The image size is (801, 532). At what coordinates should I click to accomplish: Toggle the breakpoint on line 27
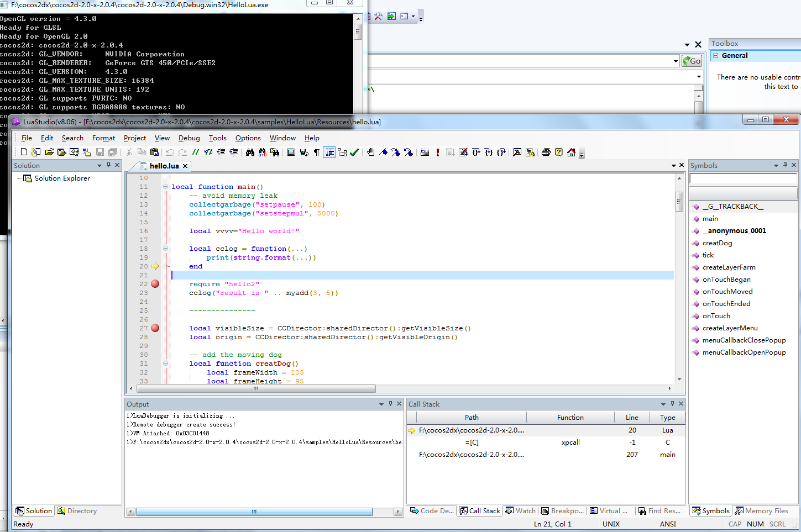155,328
